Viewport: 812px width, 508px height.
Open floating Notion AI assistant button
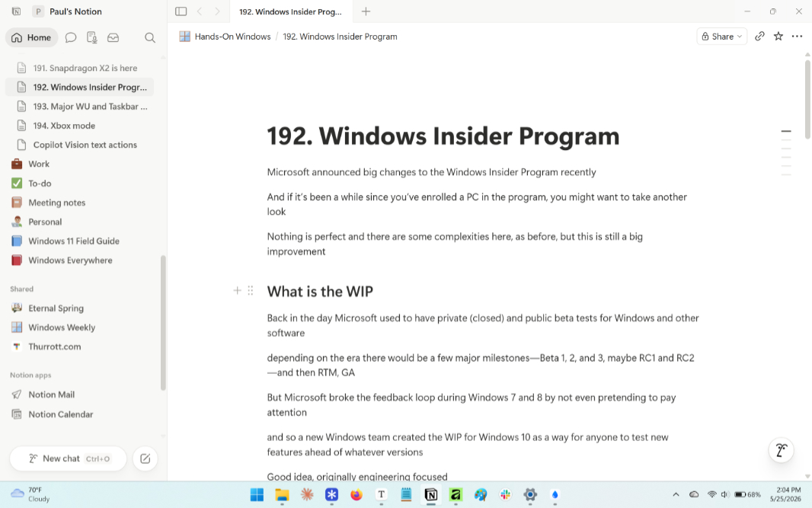pyautogui.click(x=781, y=450)
